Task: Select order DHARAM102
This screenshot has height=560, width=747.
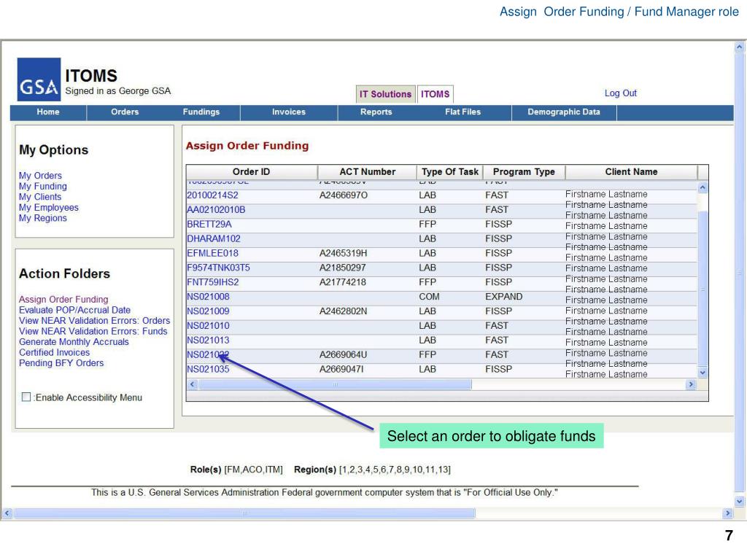Action: pyautogui.click(x=214, y=238)
